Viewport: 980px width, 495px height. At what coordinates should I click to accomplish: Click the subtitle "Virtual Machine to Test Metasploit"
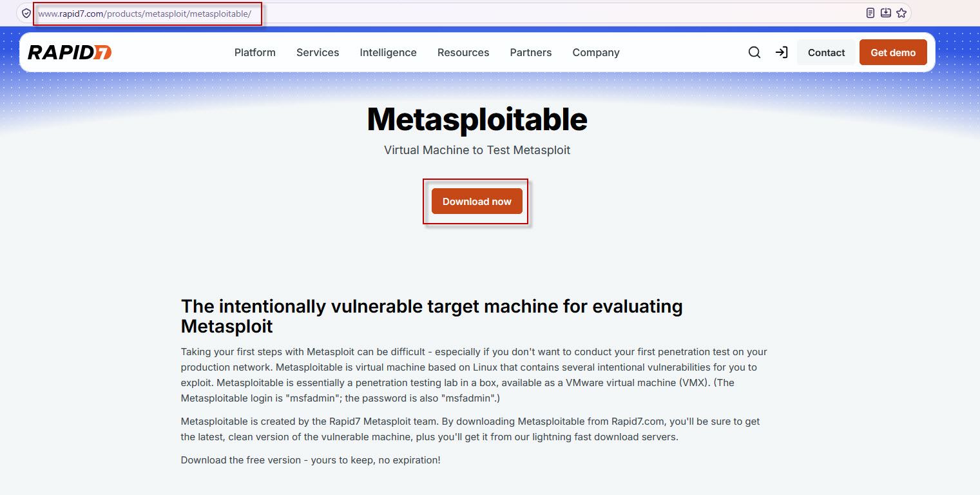[x=477, y=150]
